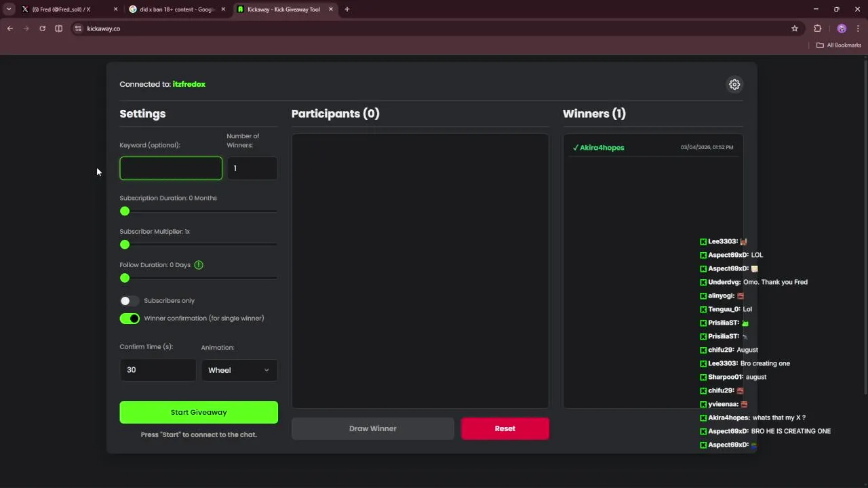Click the Follow Duration slider handle
Image resolution: width=868 pixels, height=488 pixels.
click(125, 278)
